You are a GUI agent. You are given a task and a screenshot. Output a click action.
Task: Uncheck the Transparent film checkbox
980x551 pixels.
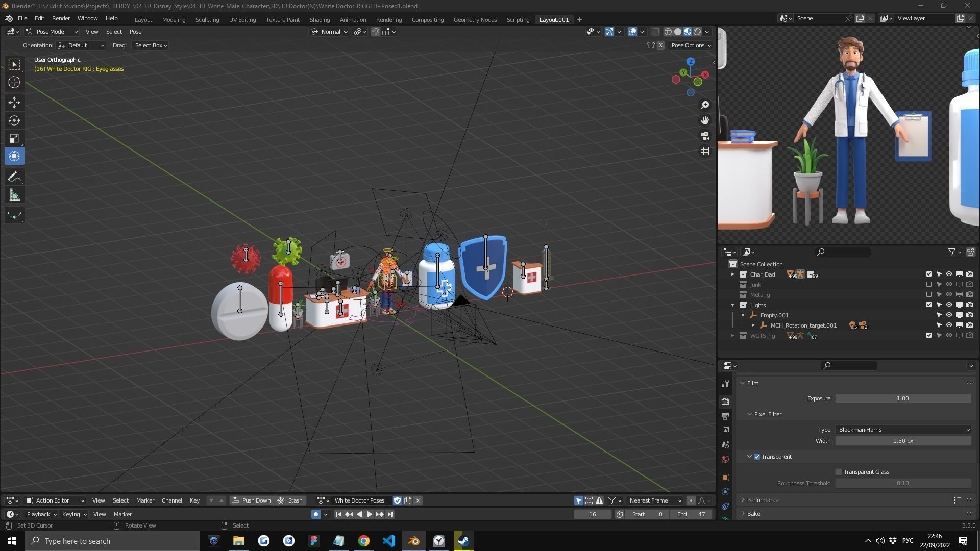pos(757,457)
